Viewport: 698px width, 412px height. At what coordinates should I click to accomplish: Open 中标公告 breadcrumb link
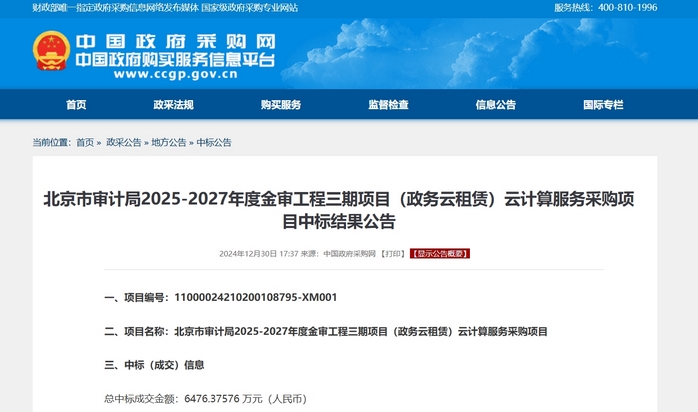(x=214, y=143)
